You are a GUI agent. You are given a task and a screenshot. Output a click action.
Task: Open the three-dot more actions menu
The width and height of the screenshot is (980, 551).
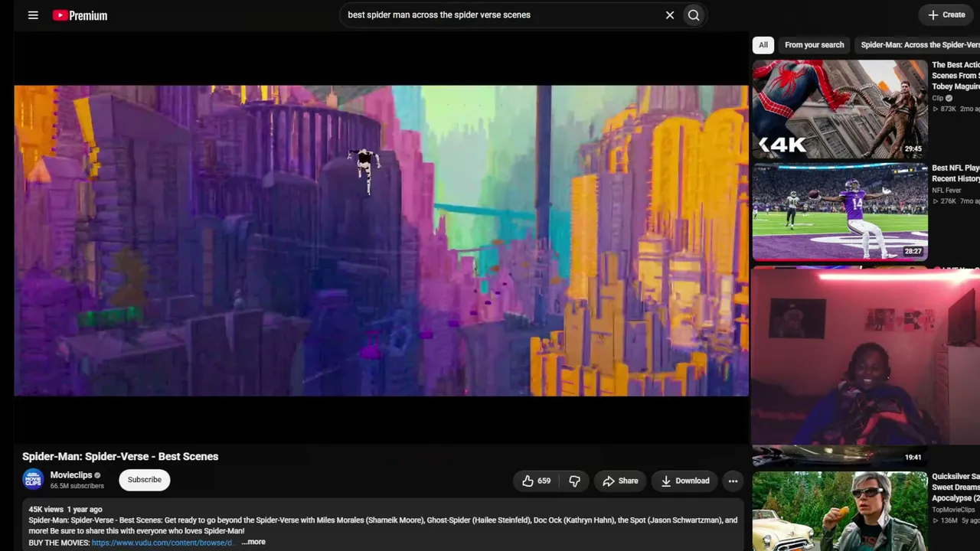[x=733, y=481]
